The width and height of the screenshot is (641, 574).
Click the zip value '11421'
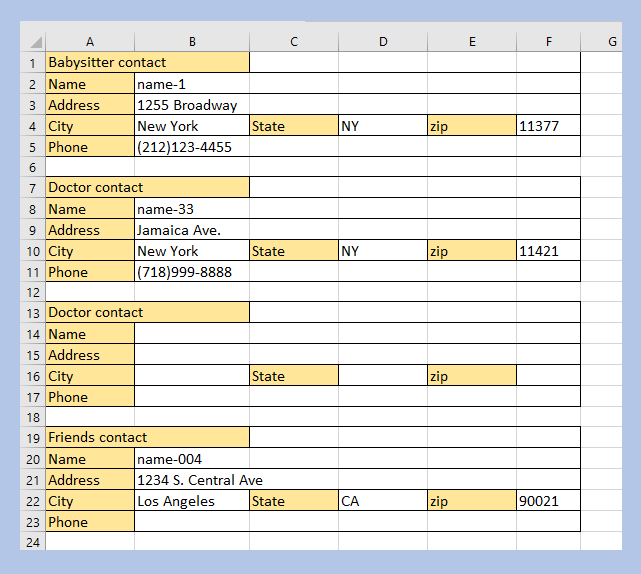[x=549, y=250]
